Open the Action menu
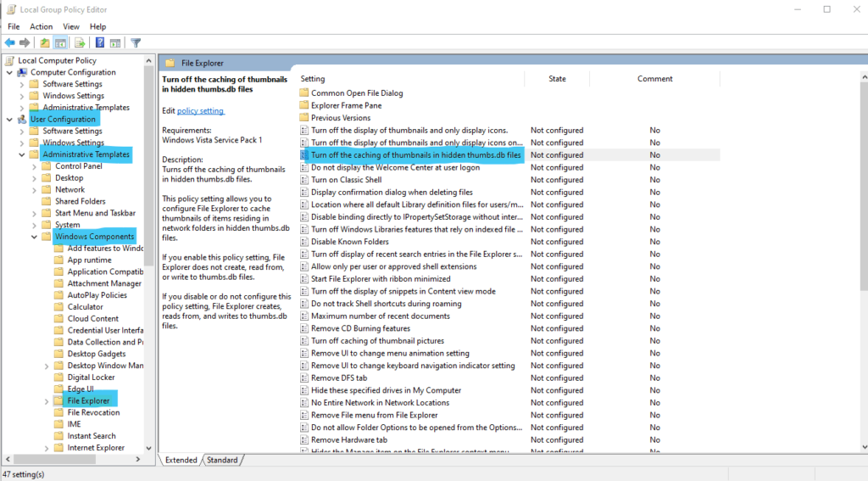 pyautogui.click(x=41, y=26)
